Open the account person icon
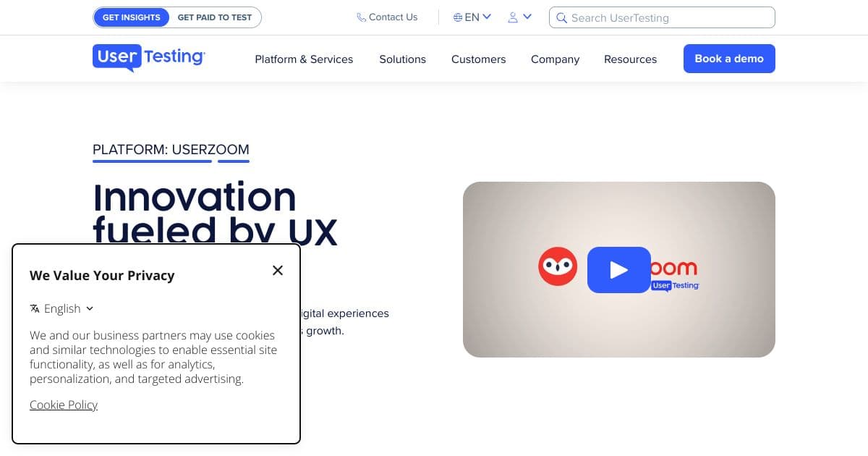Screen dimensions: 868x456 point(513,17)
